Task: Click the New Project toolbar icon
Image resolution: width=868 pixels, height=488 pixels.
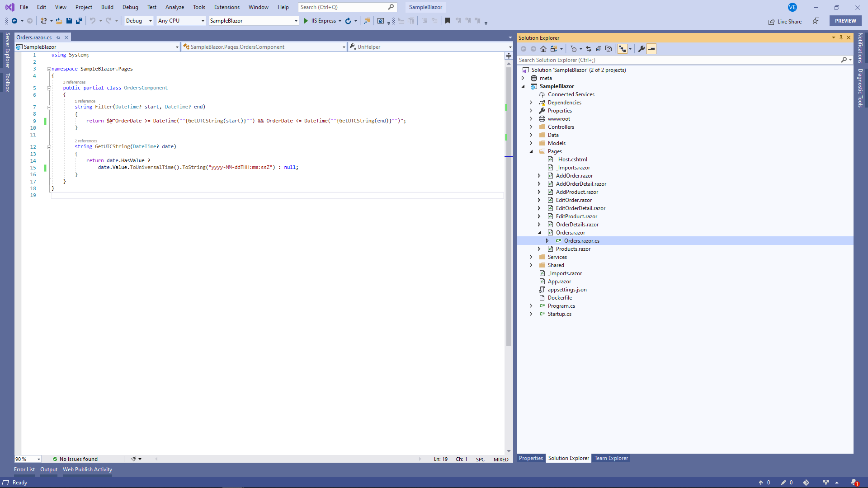Action: 43,21
